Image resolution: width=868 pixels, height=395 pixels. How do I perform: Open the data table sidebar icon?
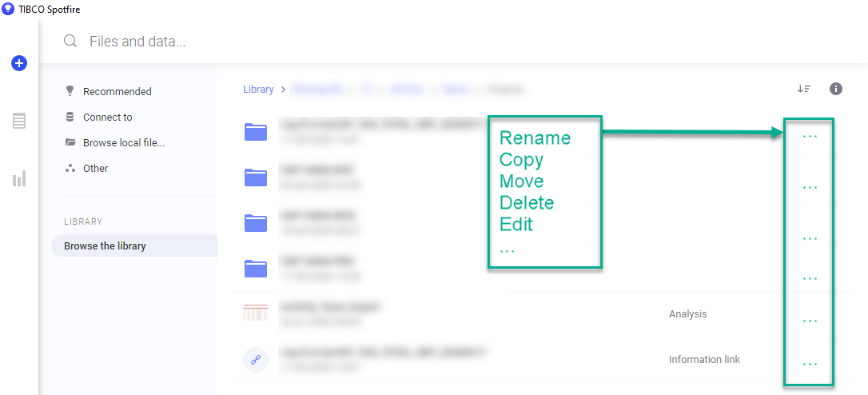tap(19, 121)
